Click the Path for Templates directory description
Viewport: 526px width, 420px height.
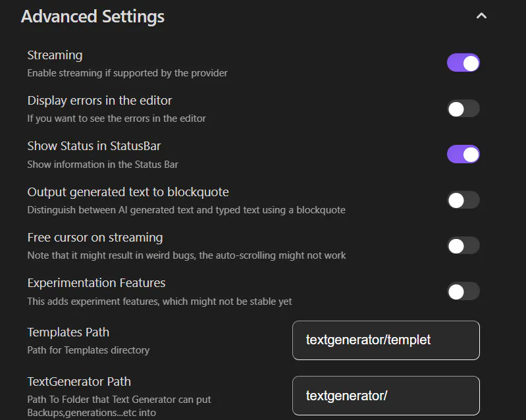click(x=88, y=350)
